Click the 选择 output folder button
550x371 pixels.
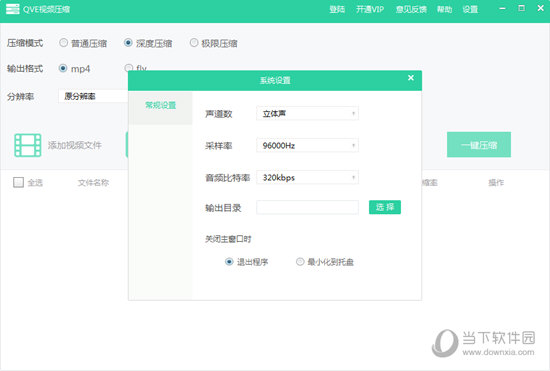coord(385,207)
